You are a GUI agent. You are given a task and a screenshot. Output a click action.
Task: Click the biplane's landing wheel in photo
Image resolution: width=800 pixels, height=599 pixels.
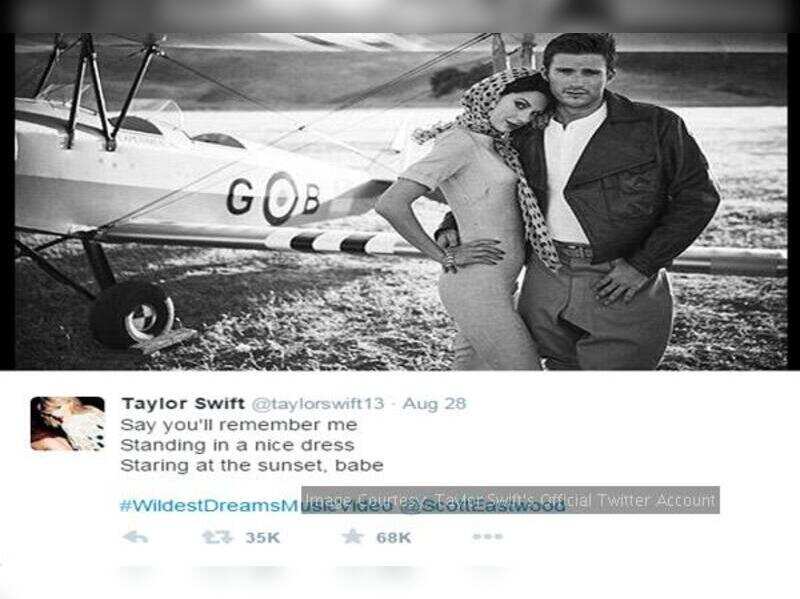(x=134, y=316)
